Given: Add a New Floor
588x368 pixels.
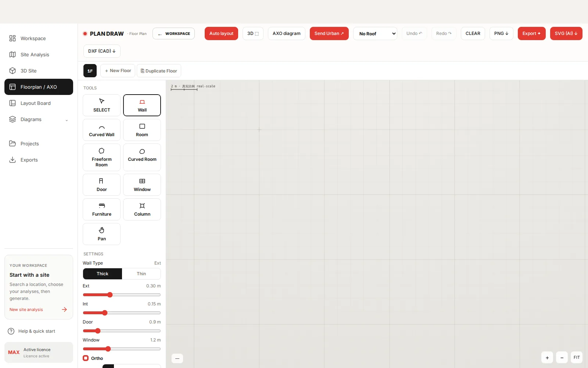Looking at the screenshot, I should [x=118, y=71].
